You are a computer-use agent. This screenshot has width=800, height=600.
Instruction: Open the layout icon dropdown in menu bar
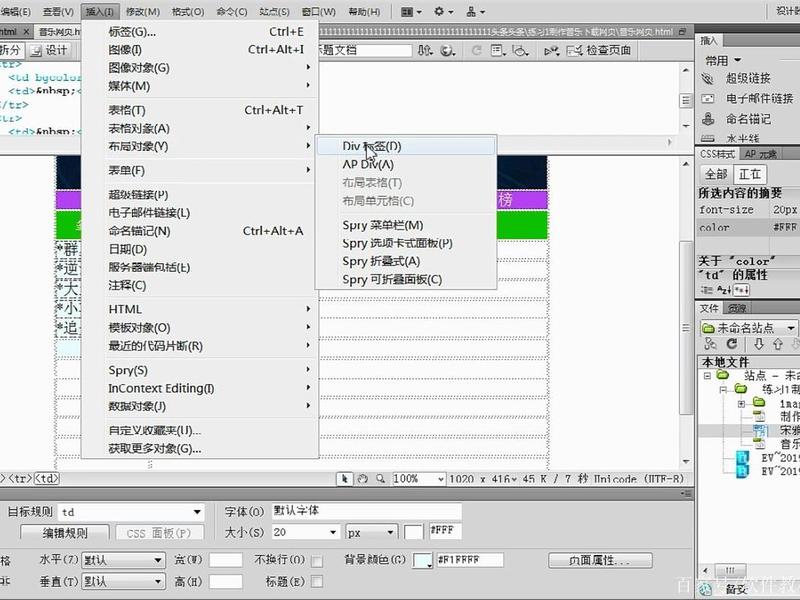[411, 11]
